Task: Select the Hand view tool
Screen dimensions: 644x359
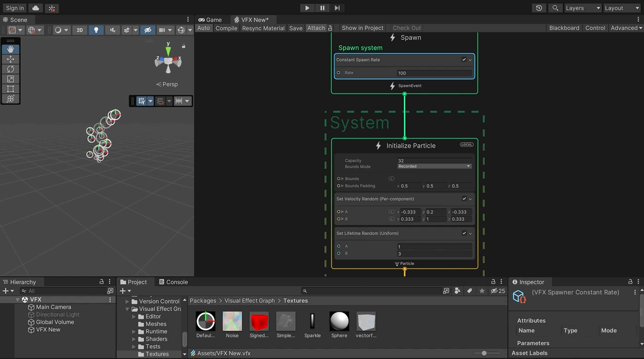Action: (10, 49)
